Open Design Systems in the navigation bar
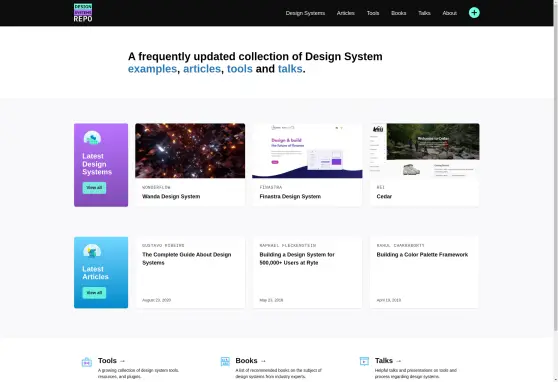This screenshot has height=382, width=558. 305,13
